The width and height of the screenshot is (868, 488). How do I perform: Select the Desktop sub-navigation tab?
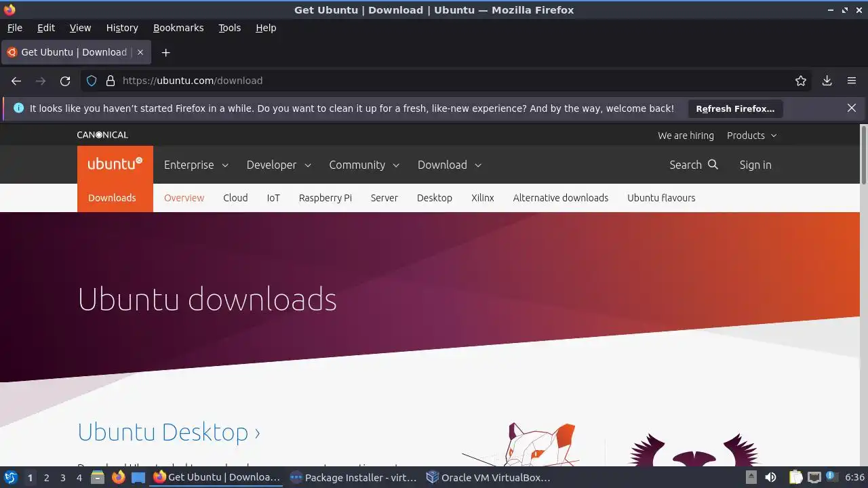(x=435, y=198)
